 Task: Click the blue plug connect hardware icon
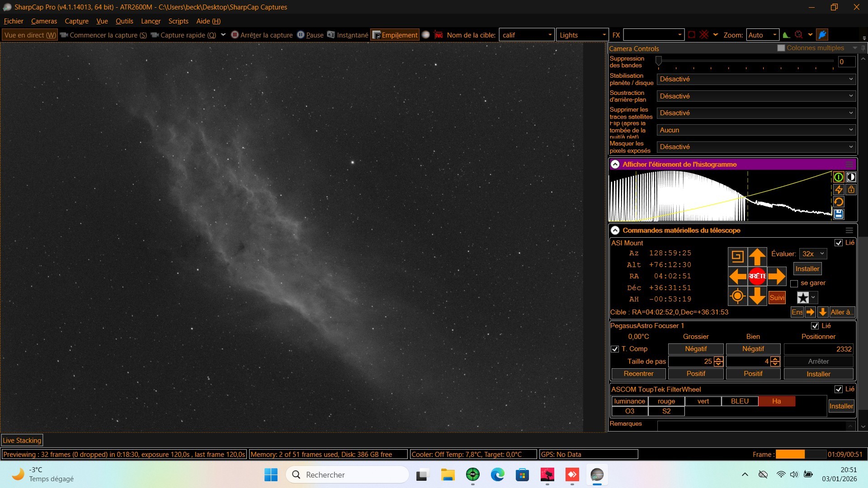pos(822,35)
